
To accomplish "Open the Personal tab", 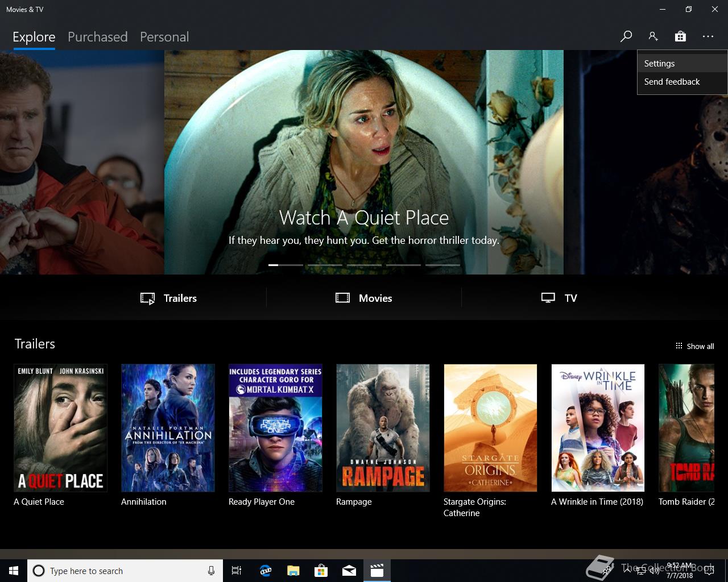I will [x=164, y=37].
